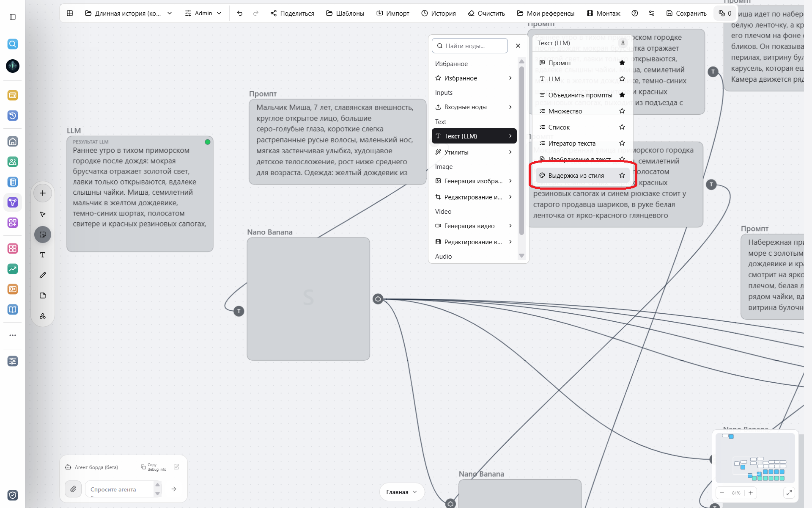Click the Сохранить save button
The image size is (812, 508).
(x=686, y=13)
